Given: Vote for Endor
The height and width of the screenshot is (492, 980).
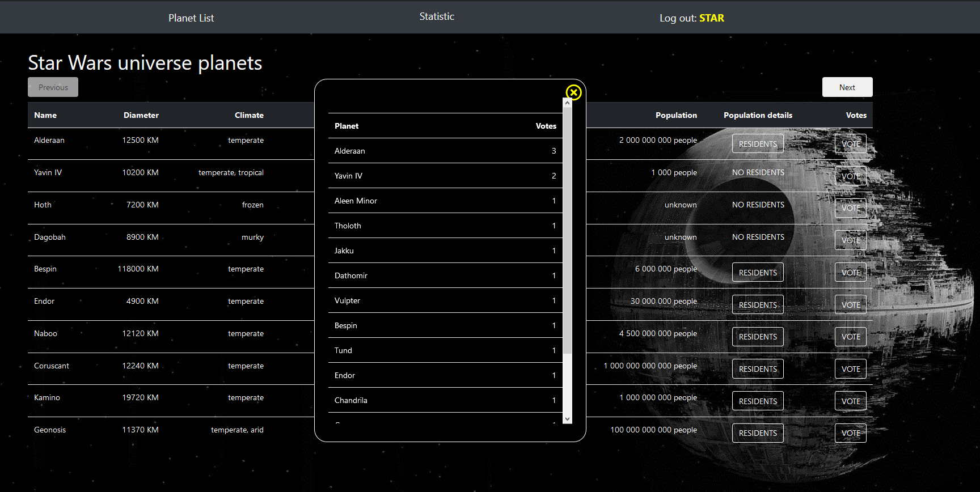Looking at the screenshot, I should (851, 305).
